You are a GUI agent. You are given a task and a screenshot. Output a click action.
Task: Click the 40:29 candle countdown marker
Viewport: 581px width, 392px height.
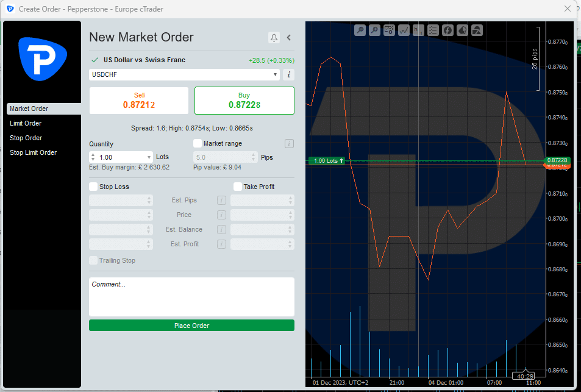(x=525, y=376)
